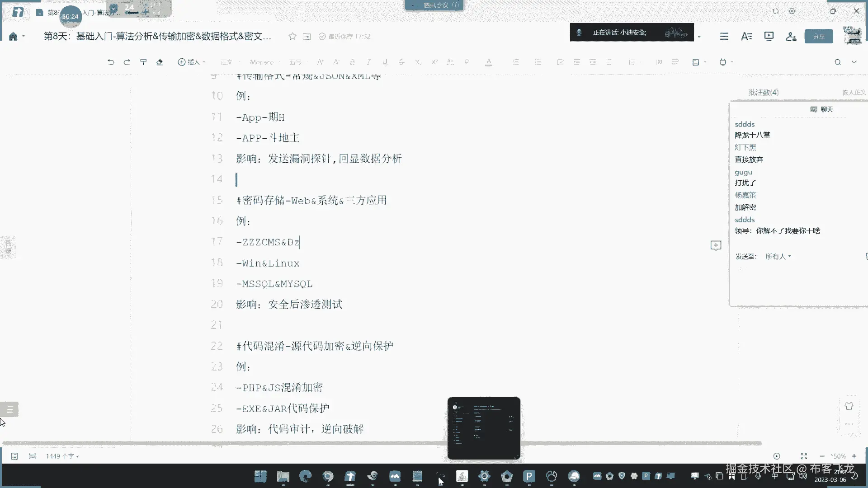Click the blue 分享 share button
The image size is (868, 488).
[x=818, y=36]
